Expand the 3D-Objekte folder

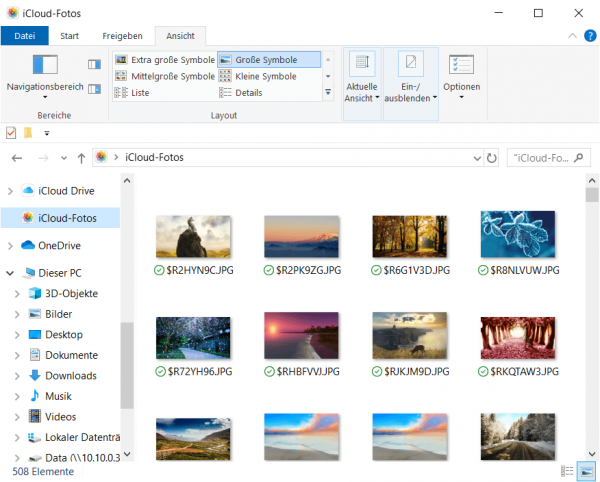17,294
